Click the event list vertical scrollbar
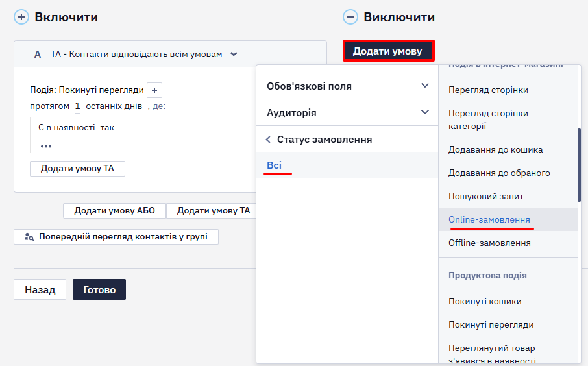 [x=579, y=165]
